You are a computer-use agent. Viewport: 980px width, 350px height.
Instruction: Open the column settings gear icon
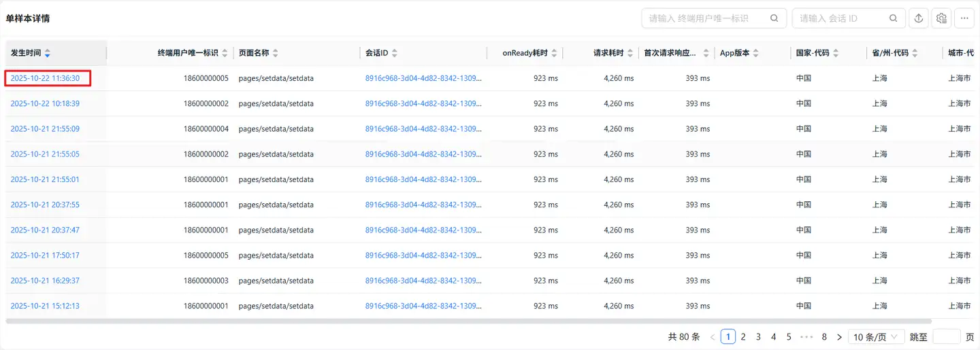click(x=942, y=18)
